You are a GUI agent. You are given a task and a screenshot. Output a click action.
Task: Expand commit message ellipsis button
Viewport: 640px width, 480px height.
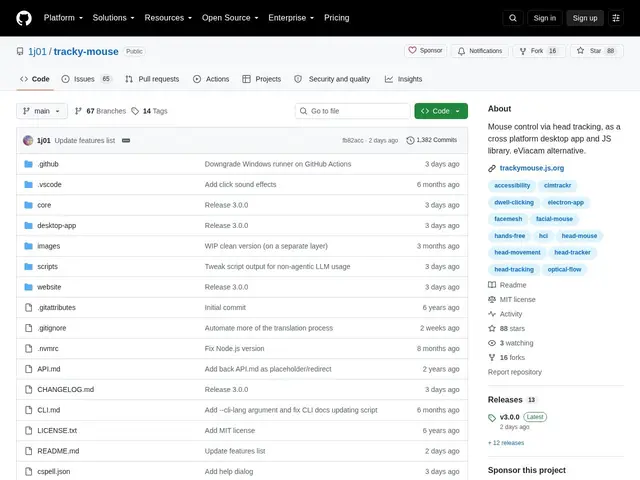tap(126, 140)
